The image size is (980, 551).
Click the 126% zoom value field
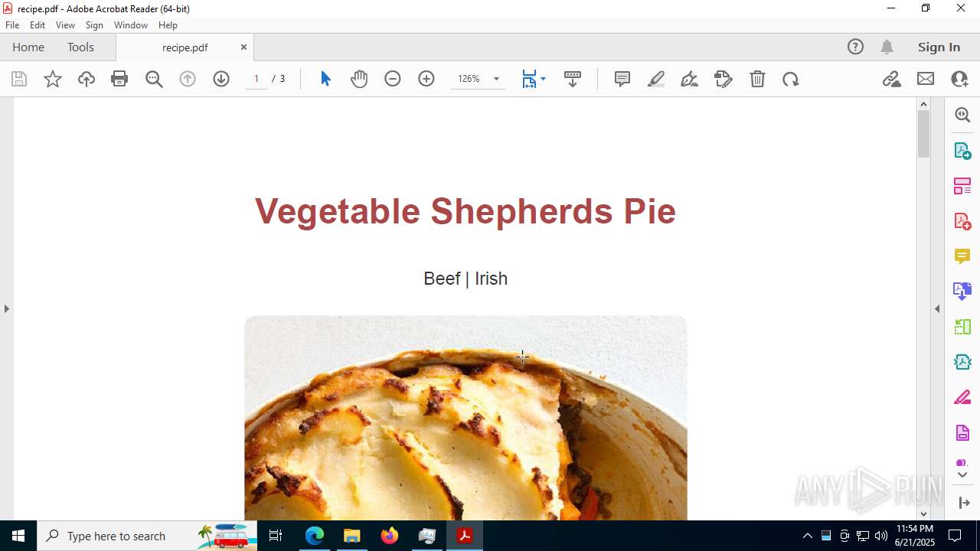point(469,79)
